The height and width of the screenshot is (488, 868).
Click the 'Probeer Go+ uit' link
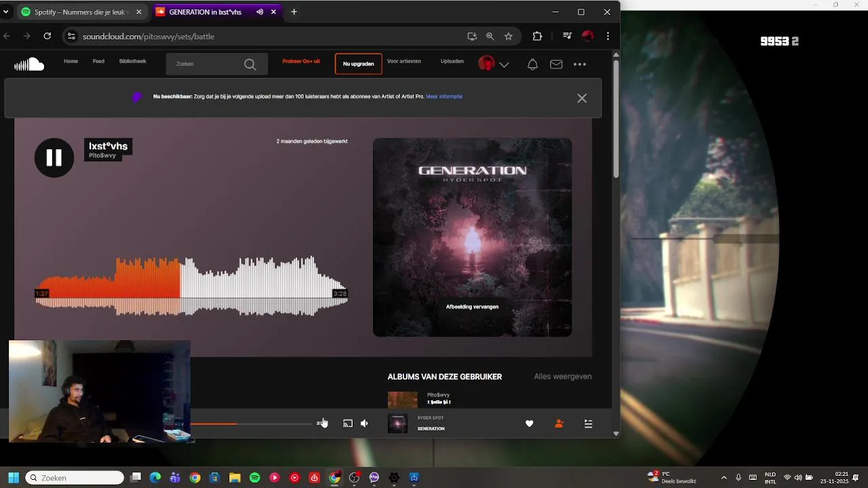pos(301,61)
